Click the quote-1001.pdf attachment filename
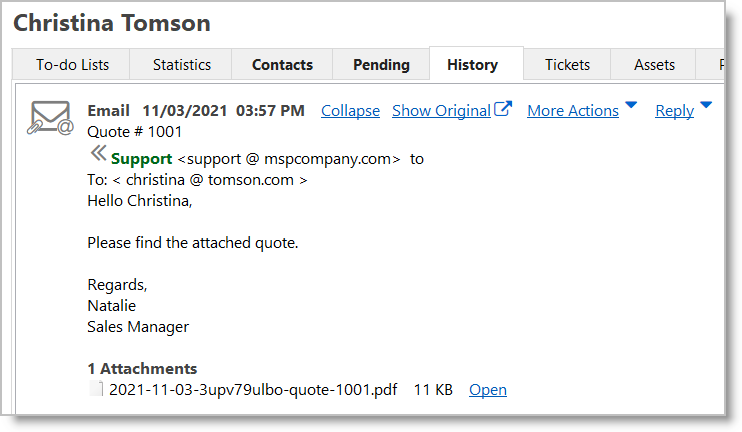 (x=252, y=389)
